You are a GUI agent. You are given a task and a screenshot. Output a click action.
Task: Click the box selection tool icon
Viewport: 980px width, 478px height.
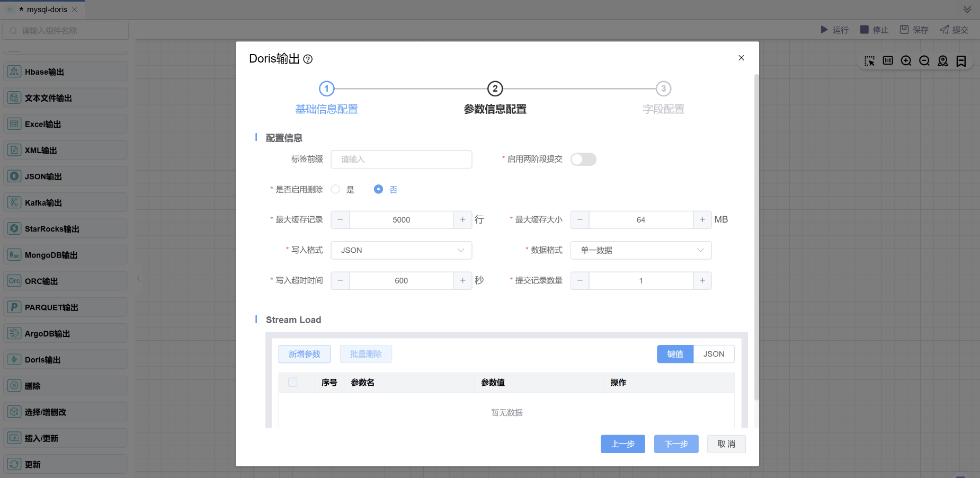869,61
